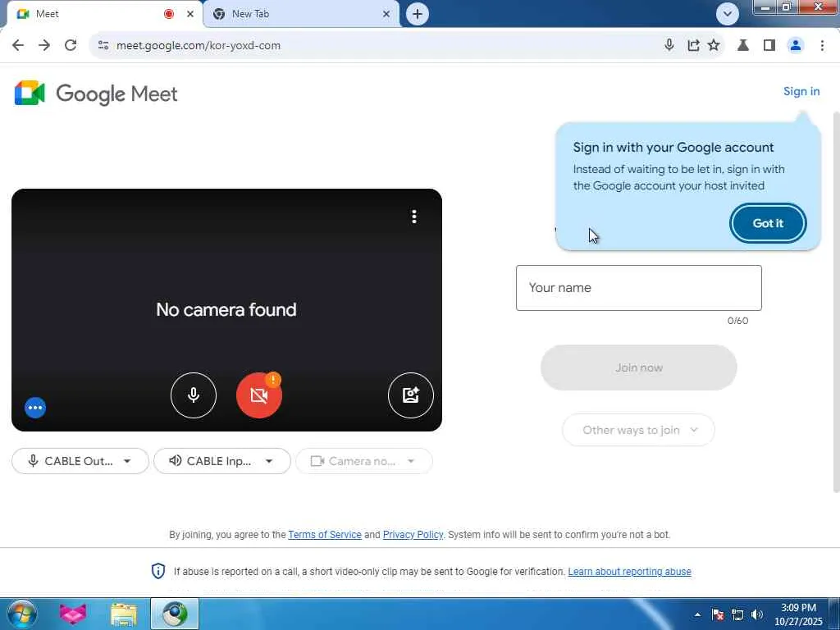Open Learn about reporting abuse link

coord(629,572)
